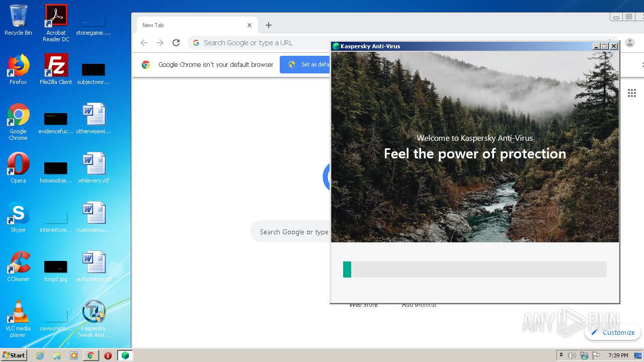Close the Kaspersky Anti-Virus window
This screenshot has width=644, height=362.
614,46
